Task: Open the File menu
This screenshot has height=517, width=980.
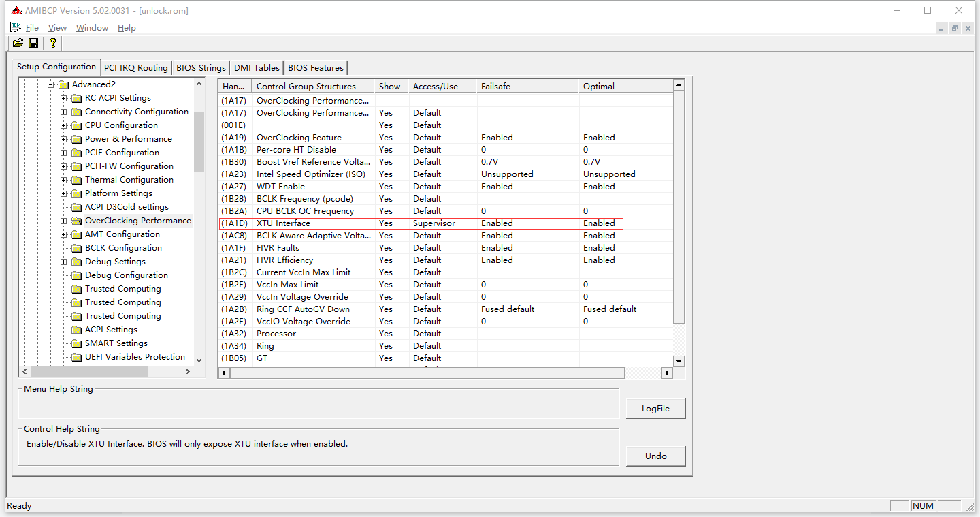Action: click(32, 28)
